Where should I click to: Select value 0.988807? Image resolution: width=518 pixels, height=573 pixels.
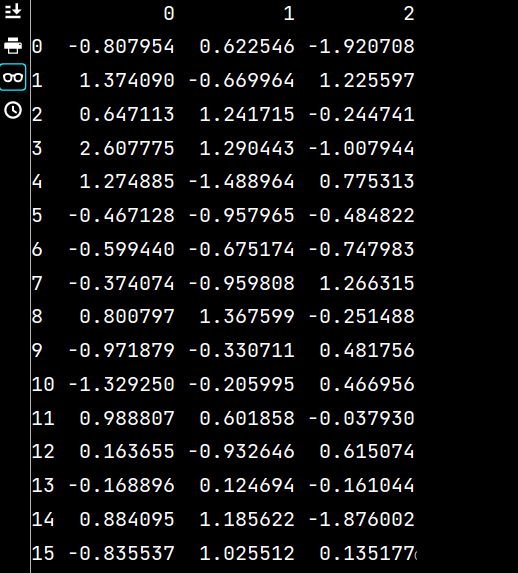click(x=127, y=418)
